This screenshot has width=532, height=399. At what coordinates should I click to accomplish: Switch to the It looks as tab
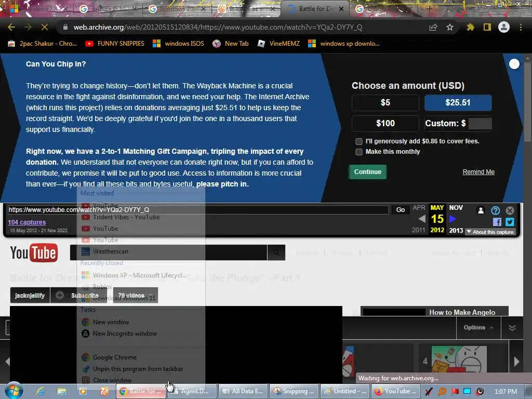(246, 9)
